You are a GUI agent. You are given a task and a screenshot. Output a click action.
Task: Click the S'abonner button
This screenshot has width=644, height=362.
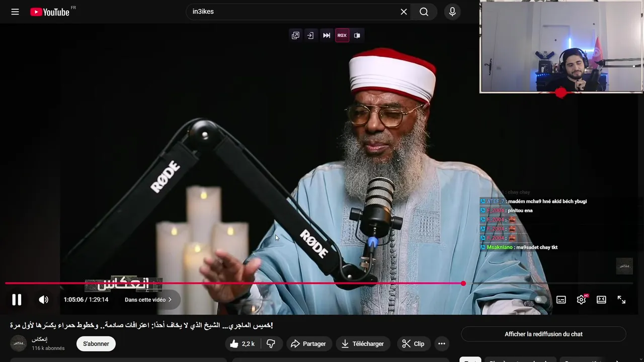coord(96,344)
